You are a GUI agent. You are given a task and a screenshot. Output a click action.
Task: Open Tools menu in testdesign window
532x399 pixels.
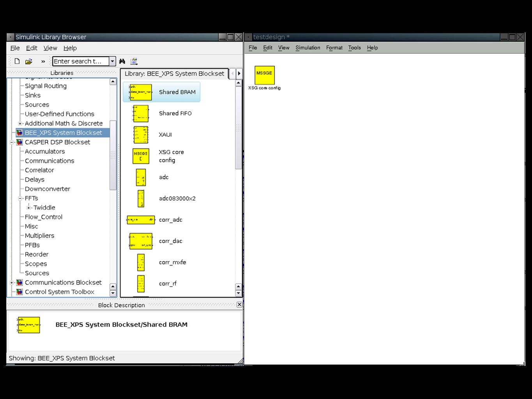(355, 48)
